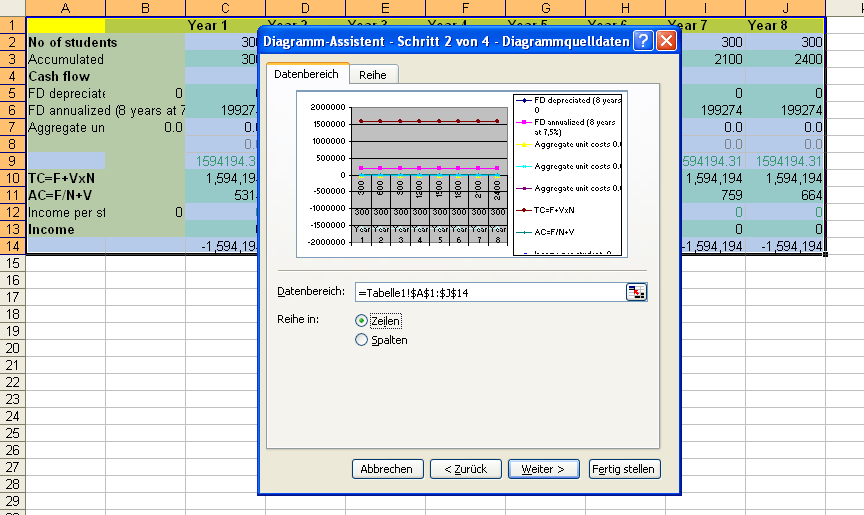
Task: Click cell J11 showing 664
Action: [785, 196]
